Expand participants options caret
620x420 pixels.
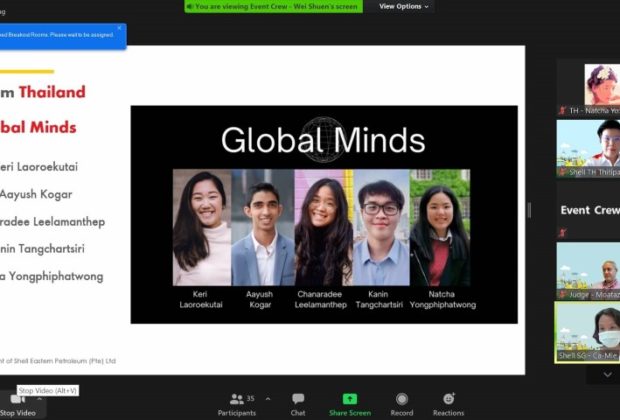tap(268, 399)
